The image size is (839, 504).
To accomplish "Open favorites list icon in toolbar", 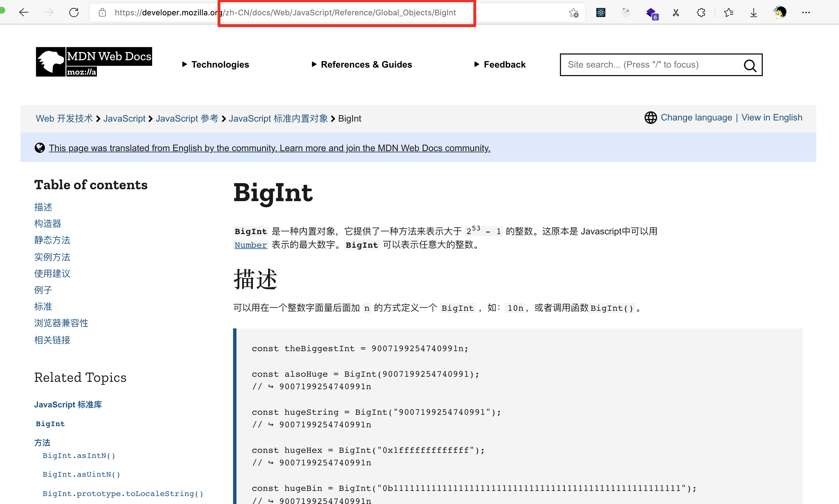I will (728, 13).
